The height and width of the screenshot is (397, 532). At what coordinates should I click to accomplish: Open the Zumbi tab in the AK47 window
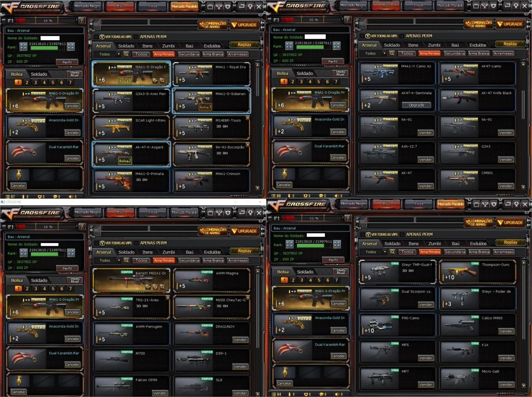pyautogui.click(x=434, y=45)
